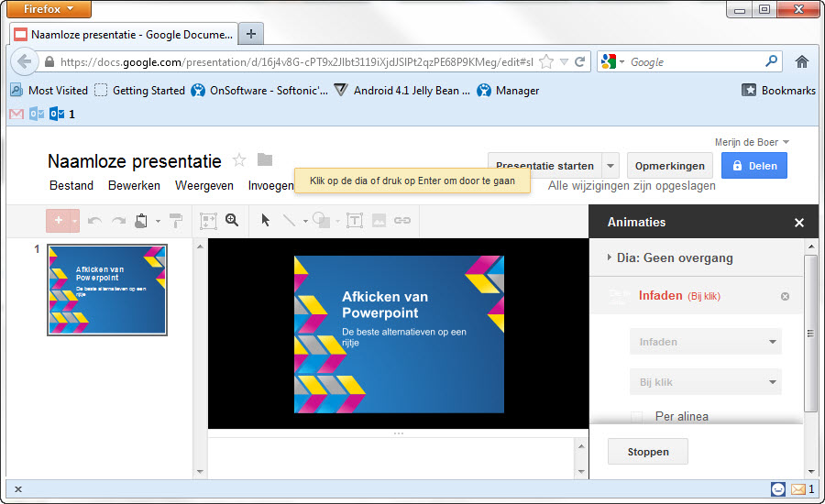Click the Firefox menu button
This screenshot has width=825, height=504.
tap(49, 9)
